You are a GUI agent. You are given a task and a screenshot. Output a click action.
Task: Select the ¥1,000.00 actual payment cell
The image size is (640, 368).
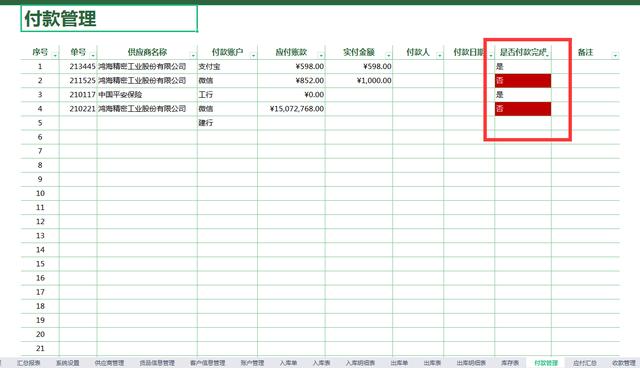coord(359,81)
